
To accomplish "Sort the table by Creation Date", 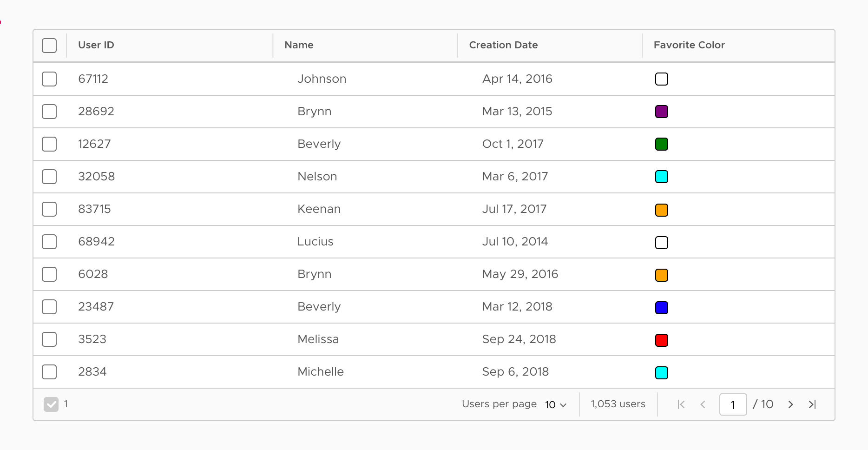I will [503, 45].
